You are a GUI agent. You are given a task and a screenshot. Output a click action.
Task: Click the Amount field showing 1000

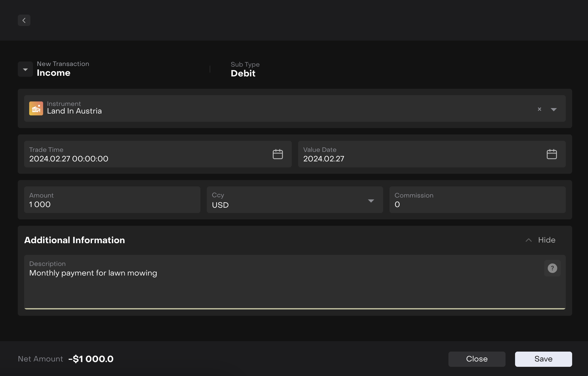pos(95,204)
